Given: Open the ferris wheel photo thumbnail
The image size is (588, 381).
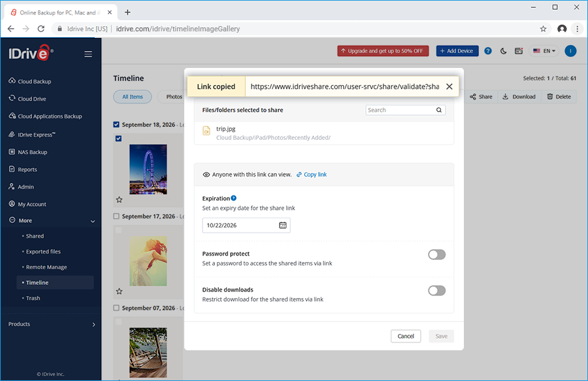Looking at the screenshot, I should coord(148,169).
